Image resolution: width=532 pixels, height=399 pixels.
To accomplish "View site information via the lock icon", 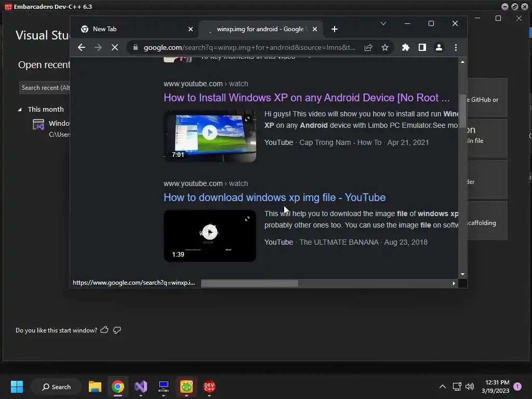I will tap(136, 47).
